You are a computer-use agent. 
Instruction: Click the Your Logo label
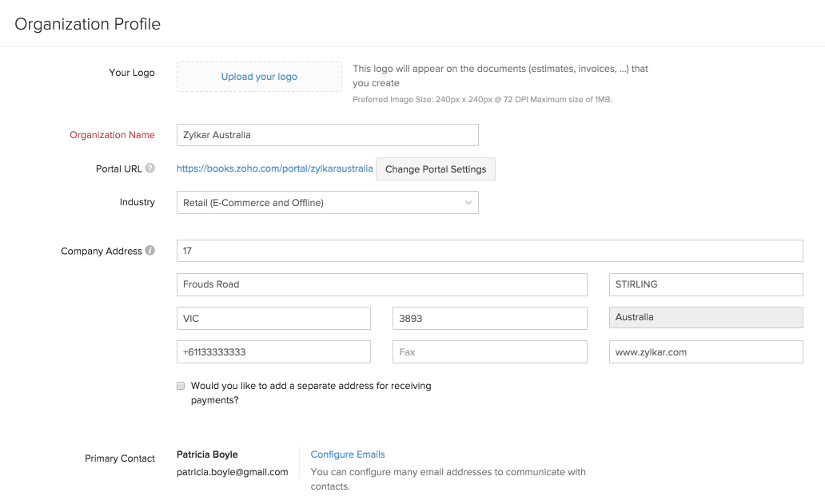pyautogui.click(x=132, y=73)
